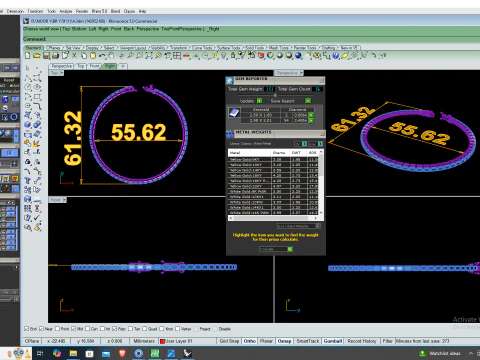
Task: Show hidden system tray icons chevron
Action: pos(471,353)
